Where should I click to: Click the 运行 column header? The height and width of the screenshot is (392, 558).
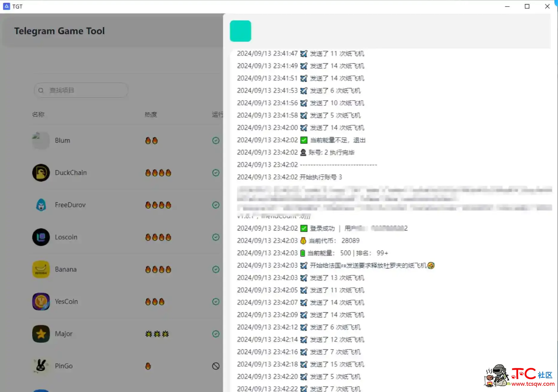tap(217, 115)
